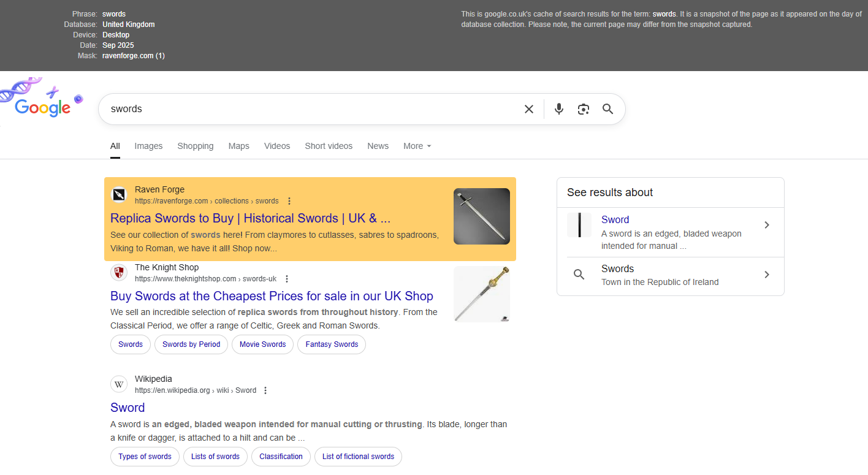Switch to the Shopping tab

tap(196, 146)
